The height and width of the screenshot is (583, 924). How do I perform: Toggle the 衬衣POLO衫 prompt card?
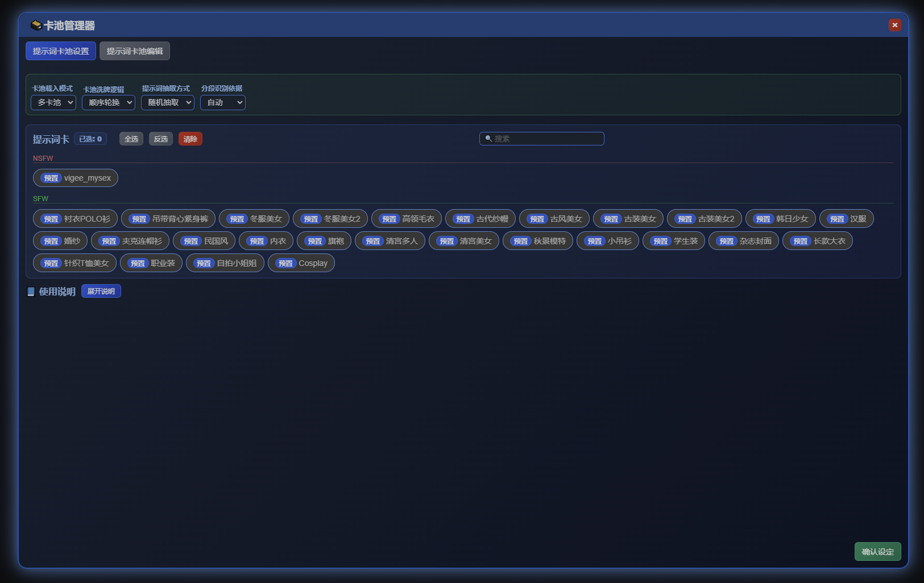click(x=76, y=219)
